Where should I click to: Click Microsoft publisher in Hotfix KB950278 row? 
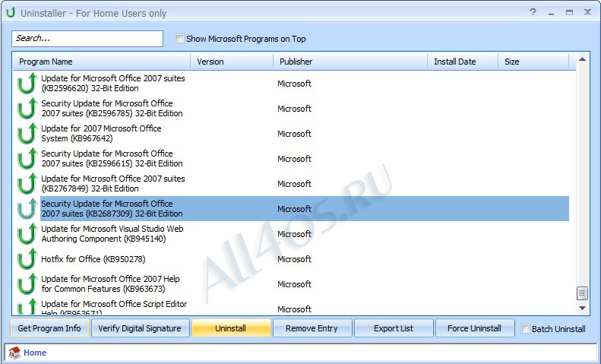coord(294,259)
